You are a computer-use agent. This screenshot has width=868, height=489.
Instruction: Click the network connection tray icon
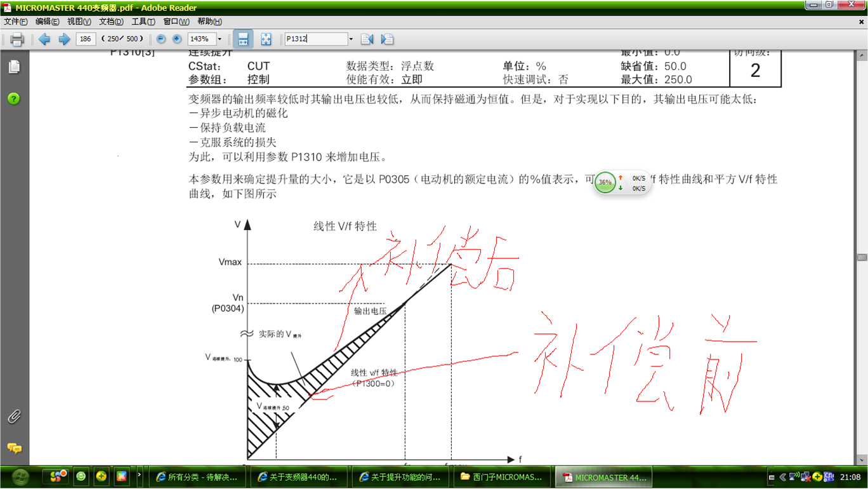pyautogui.click(x=795, y=477)
